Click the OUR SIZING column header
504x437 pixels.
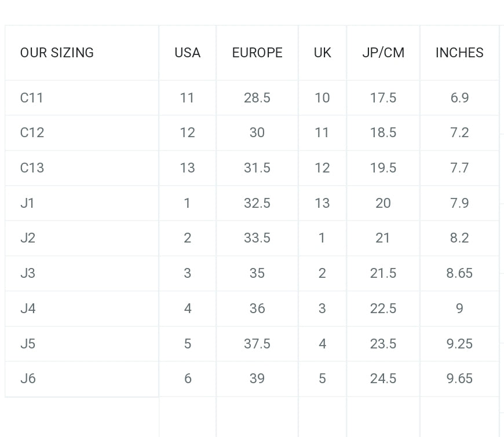[x=57, y=53]
